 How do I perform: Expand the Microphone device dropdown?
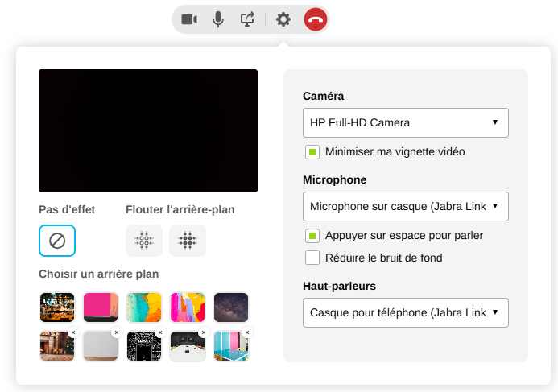[405, 206]
